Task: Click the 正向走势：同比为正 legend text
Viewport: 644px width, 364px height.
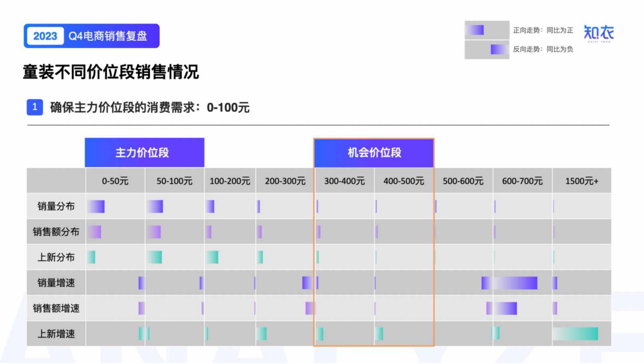Action: pos(543,30)
